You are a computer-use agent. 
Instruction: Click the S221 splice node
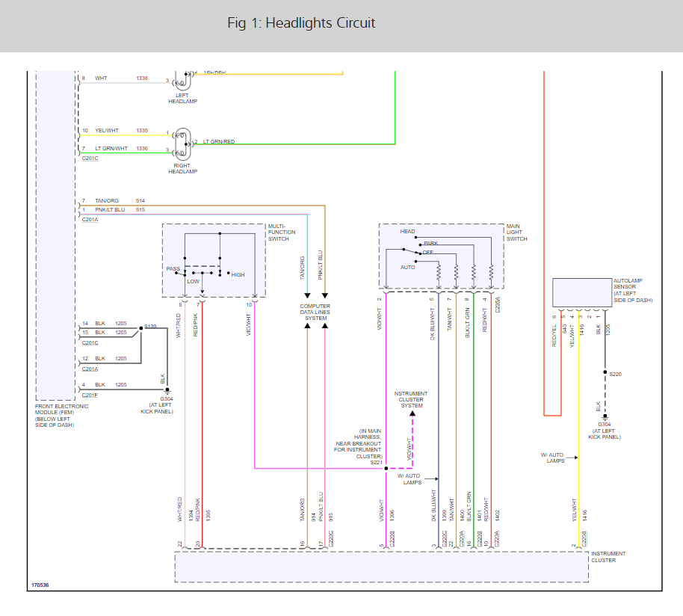point(386,469)
